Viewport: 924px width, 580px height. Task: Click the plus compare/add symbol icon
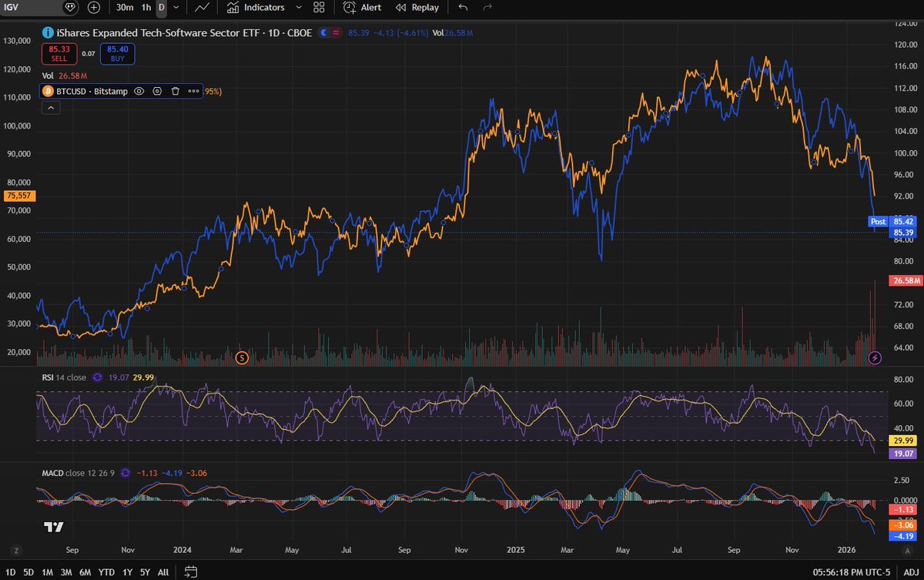point(94,7)
